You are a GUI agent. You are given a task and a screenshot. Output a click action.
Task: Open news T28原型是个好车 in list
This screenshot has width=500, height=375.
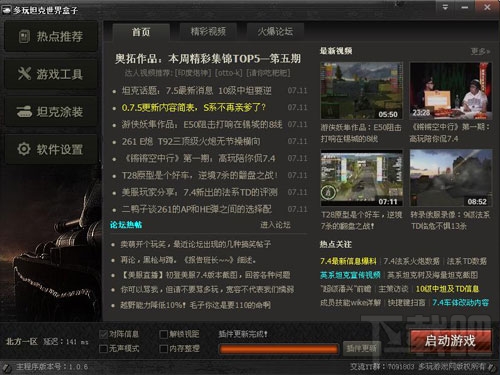(200, 175)
